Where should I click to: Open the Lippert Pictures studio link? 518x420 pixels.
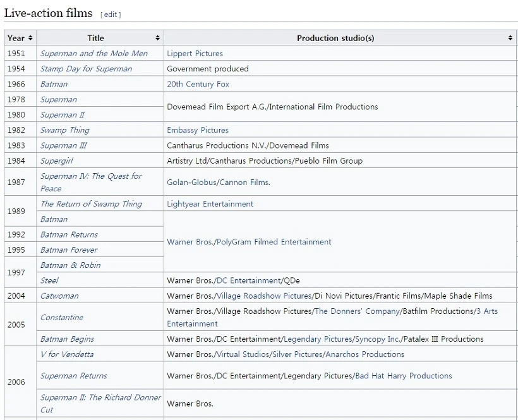click(195, 54)
